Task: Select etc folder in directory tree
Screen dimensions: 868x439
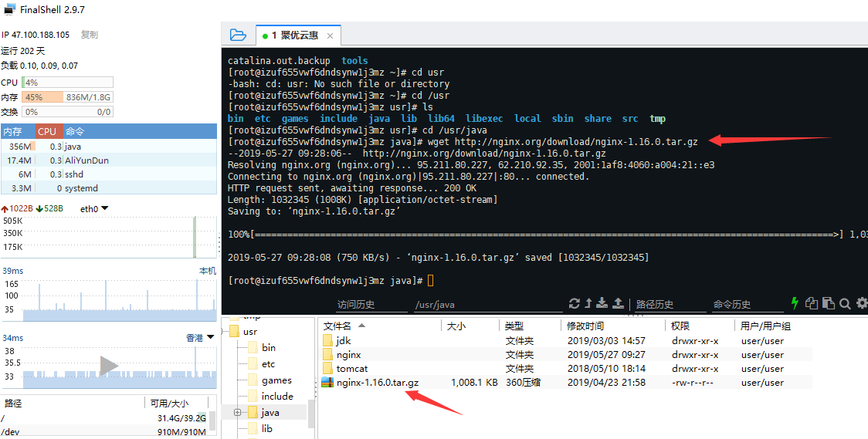Action: (269, 364)
